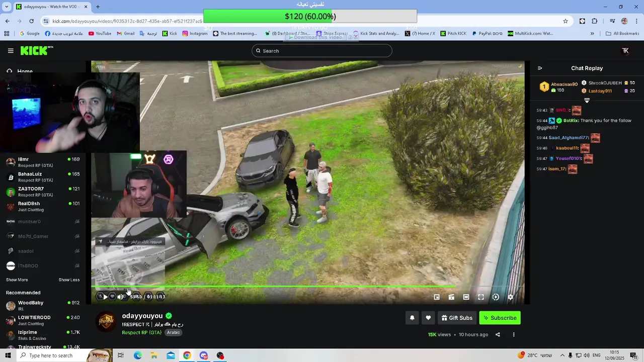The width and height of the screenshot is (644, 362).
Task: Open the Kick hamburger menu
Action: point(11,51)
